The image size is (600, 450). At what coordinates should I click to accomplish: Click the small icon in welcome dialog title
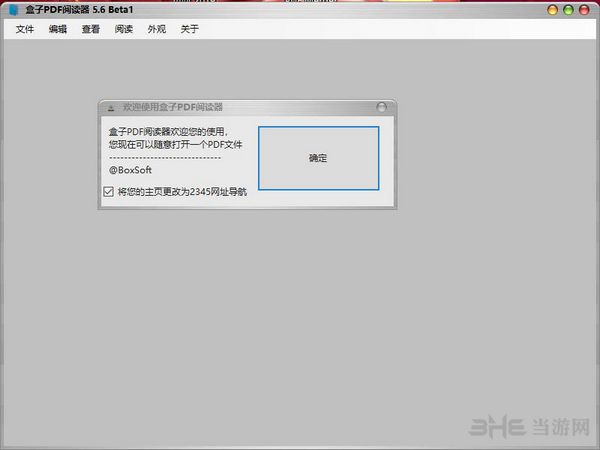(111, 108)
